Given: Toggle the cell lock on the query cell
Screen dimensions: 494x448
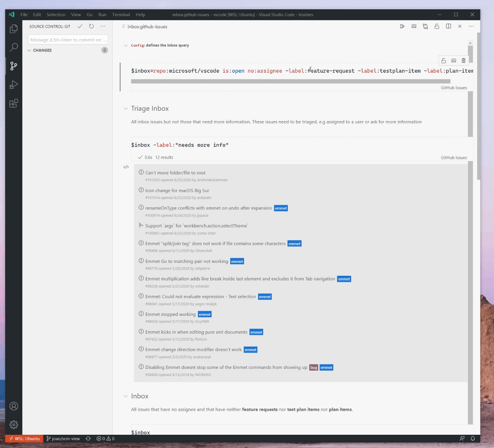Looking at the screenshot, I should (444, 60).
